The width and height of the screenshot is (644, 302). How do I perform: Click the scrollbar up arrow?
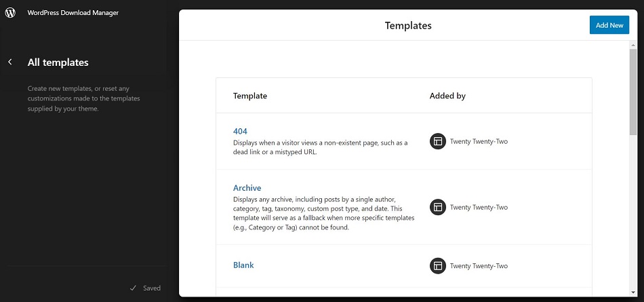pyautogui.click(x=633, y=45)
